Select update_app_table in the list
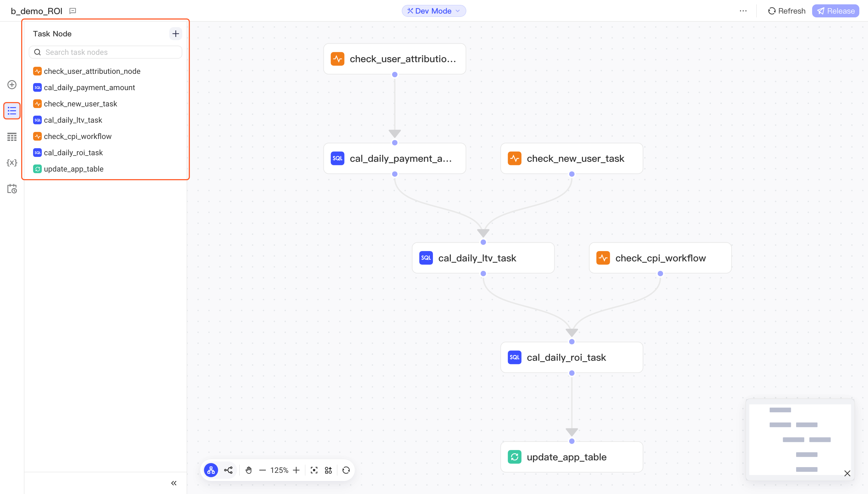The width and height of the screenshot is (868, 494). pos(106,169)
